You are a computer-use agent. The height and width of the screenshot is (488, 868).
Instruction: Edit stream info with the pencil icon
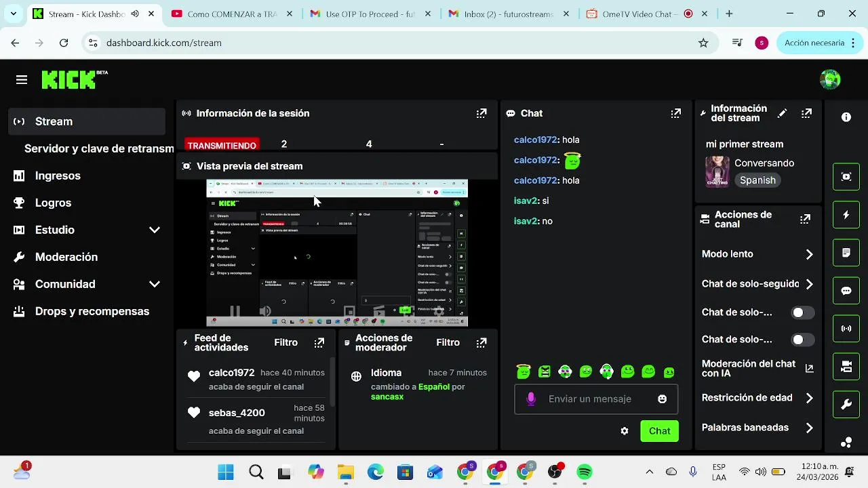point(782,113)
